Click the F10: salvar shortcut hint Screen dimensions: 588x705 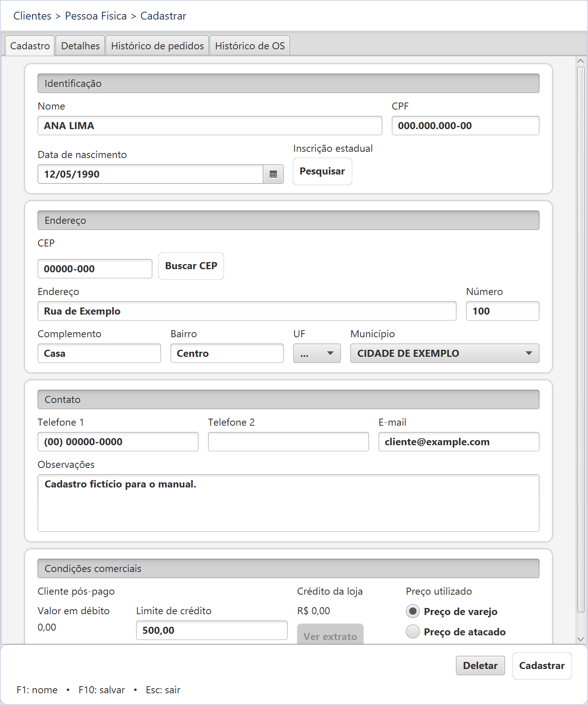point(102,690)
